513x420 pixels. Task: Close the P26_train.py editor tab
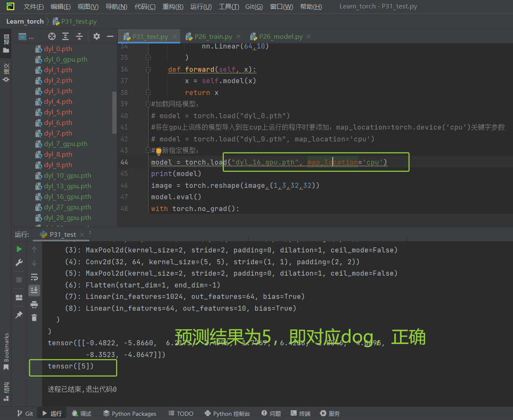click(239, 37)
